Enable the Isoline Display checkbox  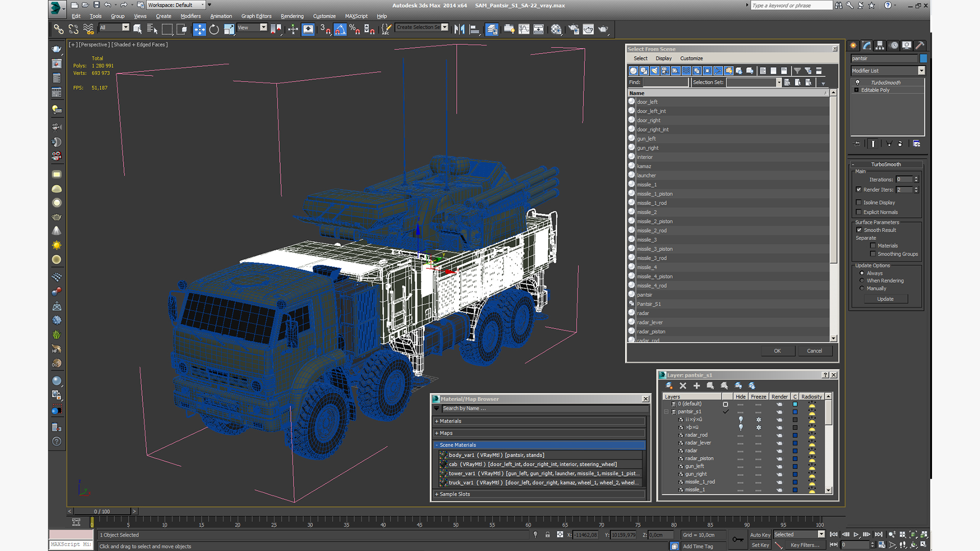pos(859,203)
